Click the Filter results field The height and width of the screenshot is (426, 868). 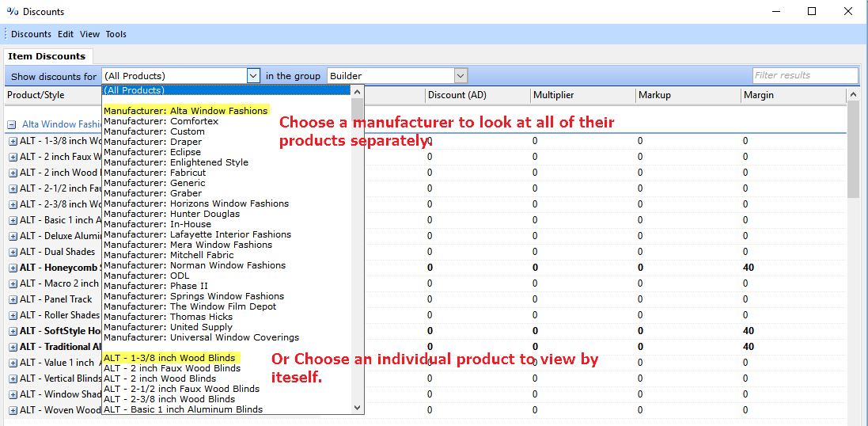pos(805,75)
